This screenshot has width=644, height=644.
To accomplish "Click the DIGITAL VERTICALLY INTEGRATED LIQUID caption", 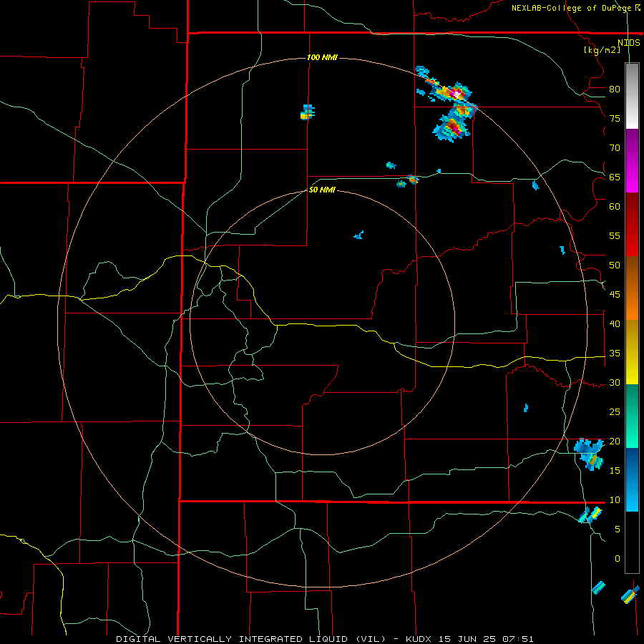I will (250, 639).
